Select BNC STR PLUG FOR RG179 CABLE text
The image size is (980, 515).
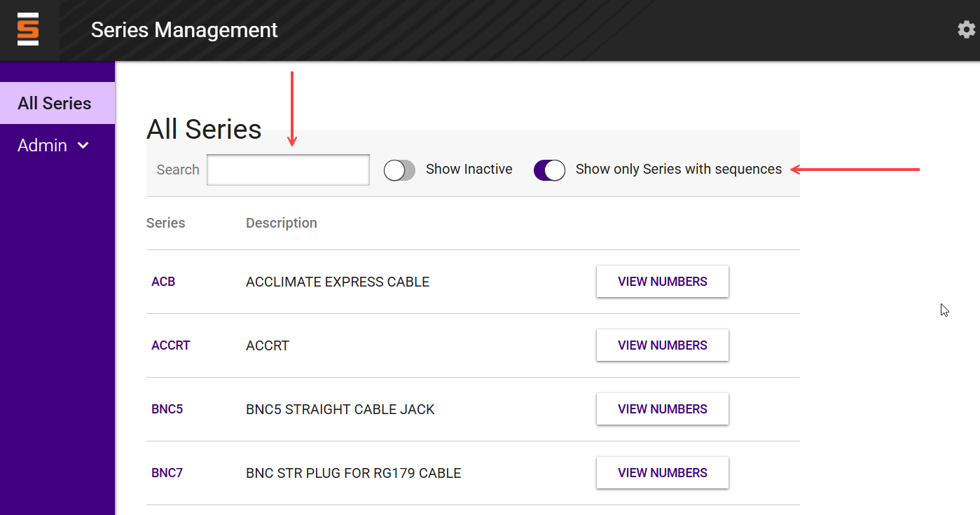(354, 473)
